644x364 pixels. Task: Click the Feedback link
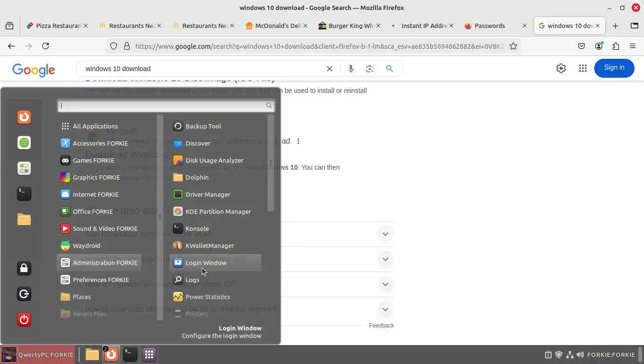(381, 326)
